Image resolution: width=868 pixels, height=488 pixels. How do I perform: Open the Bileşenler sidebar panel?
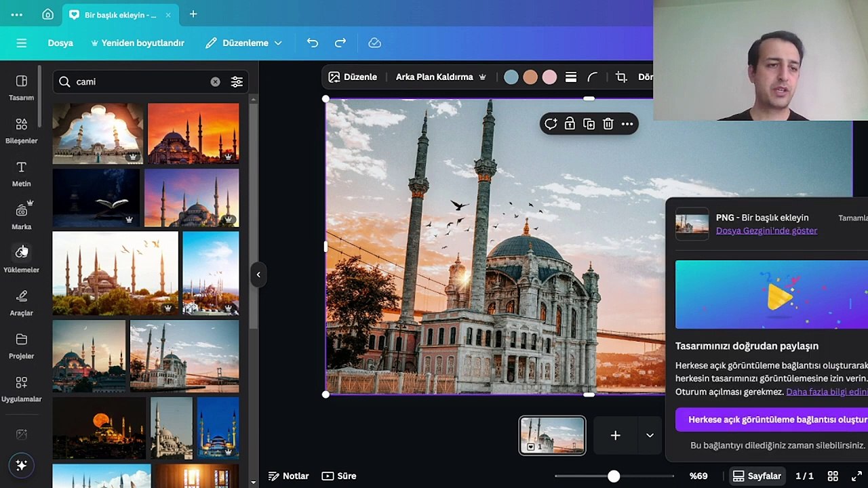[x=21, y=131]
